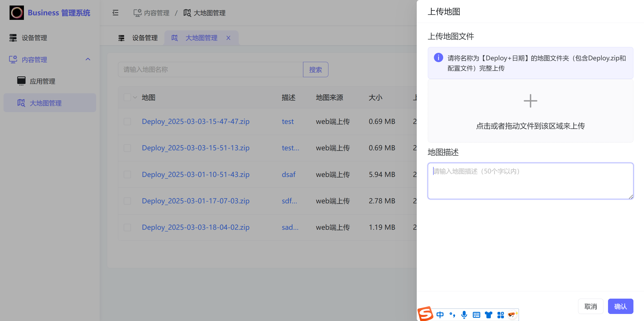Open the dropdown arrow beside the header checkbox
Screen dimensions: 644x321
click(135, 97)
